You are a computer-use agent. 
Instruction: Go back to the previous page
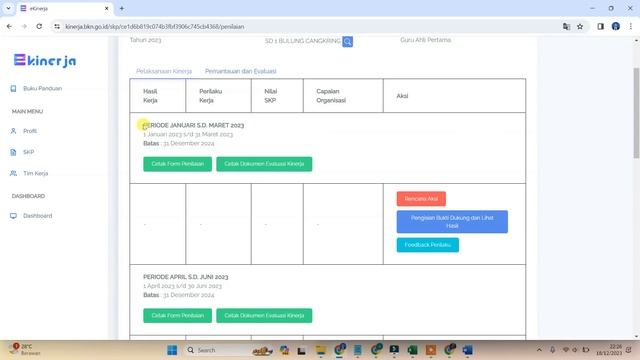click(x=9, y=27)
